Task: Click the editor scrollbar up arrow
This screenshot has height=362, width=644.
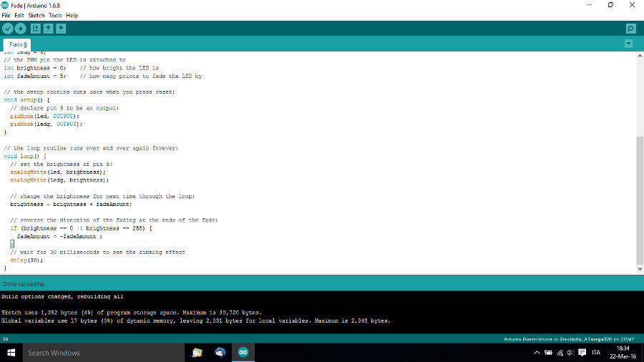Action: [640, 55]
